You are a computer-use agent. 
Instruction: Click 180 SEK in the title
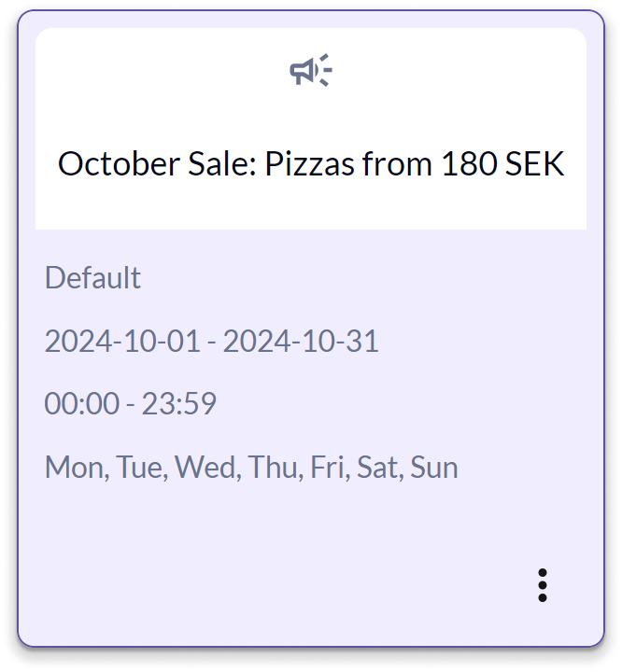click(502, 163)
